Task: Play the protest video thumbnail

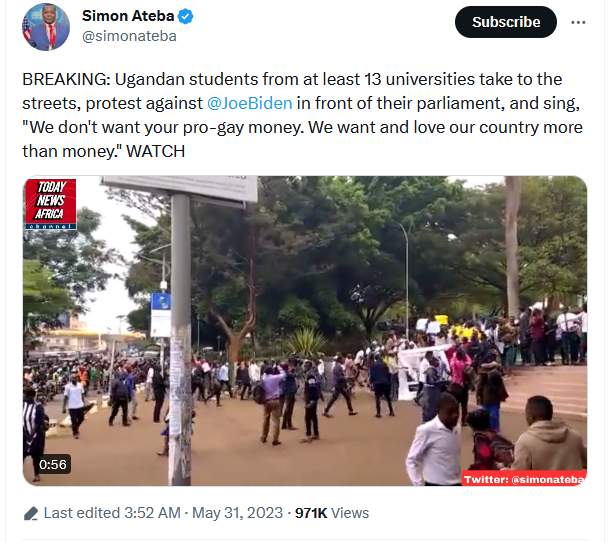Action: (x=305, y=331)
